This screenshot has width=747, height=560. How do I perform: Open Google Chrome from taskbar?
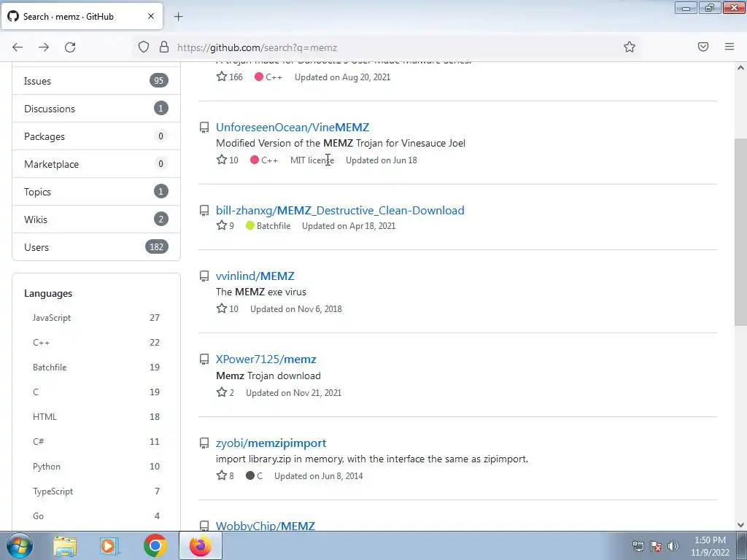coord(155,545)
